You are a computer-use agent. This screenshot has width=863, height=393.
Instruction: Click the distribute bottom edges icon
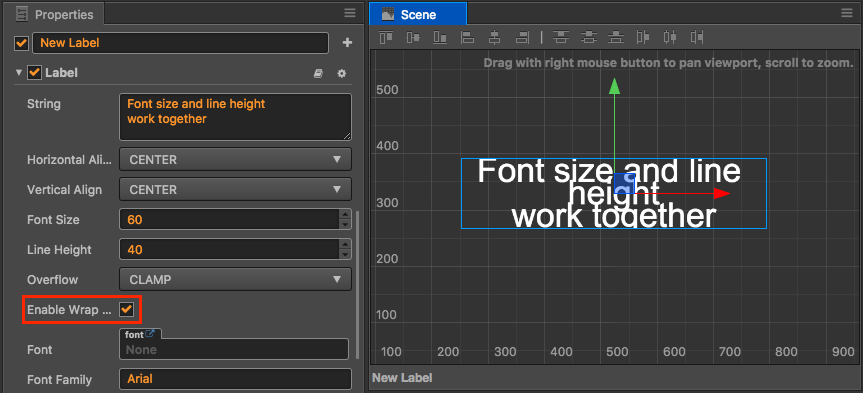[x=615, y=37]
